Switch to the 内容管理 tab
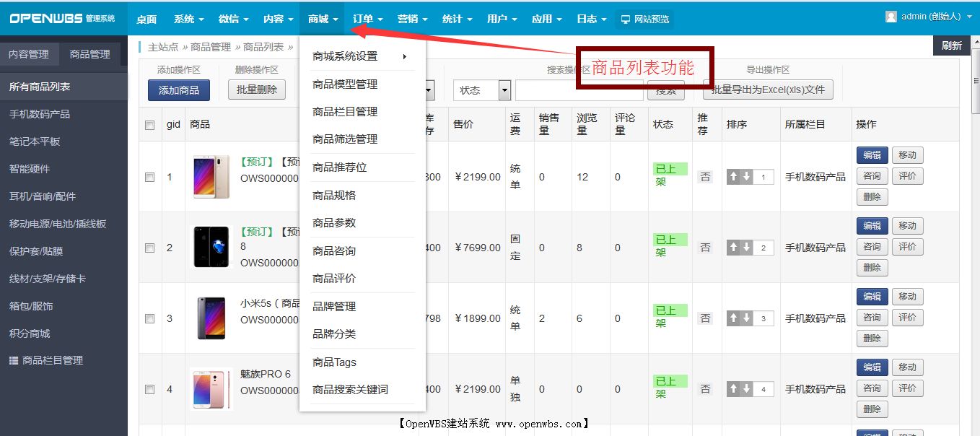The image size is (980, 436). tap(29, 53)
